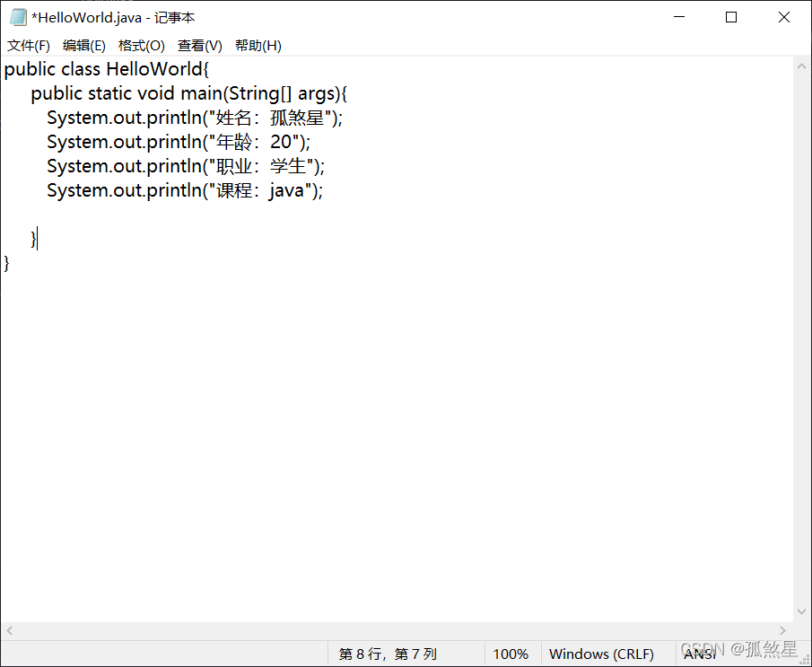The image size is (812, 667).
Task: Click the 100% zoom status entry
Action: point(511,654)
